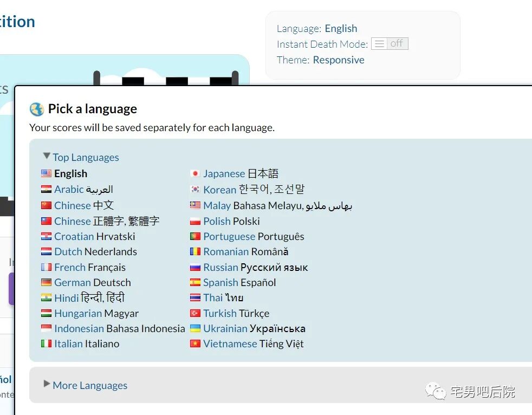Click the Korean flag icon
This screenshot has height=415, width=532.
point(195,190)
